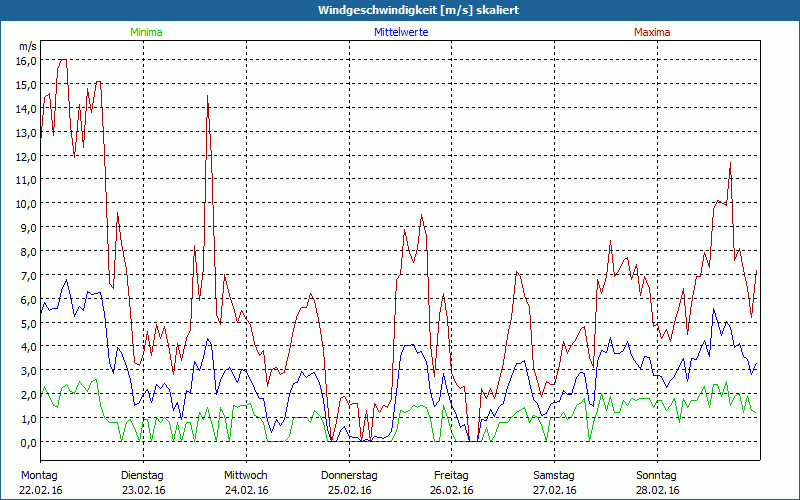Viewport: 800px width, 500px height.
Task: Select the Dienstag day label
Action: (x=143, y=475)
